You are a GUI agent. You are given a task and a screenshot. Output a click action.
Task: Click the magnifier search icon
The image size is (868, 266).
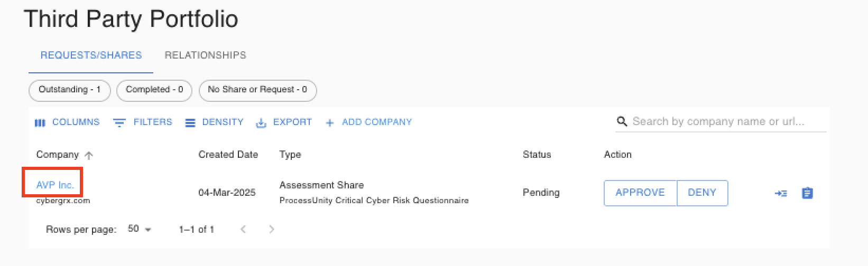click(622, 121)
